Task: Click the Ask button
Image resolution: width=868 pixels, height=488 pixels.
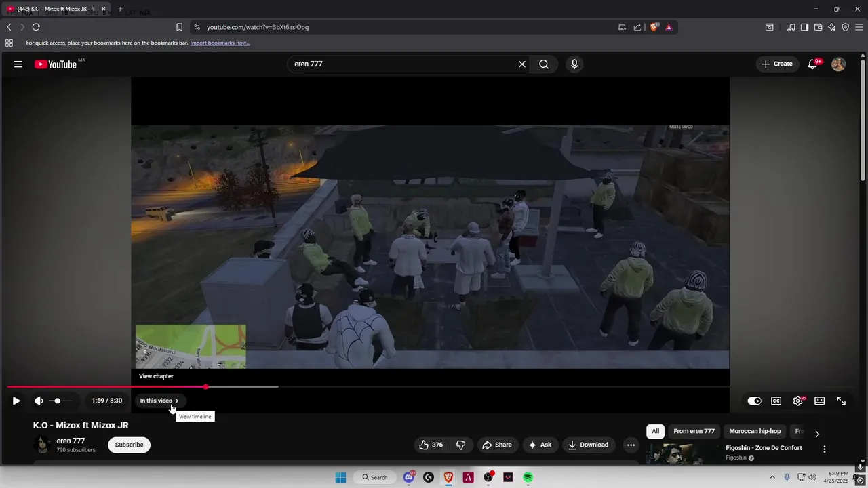Action: 540,445
